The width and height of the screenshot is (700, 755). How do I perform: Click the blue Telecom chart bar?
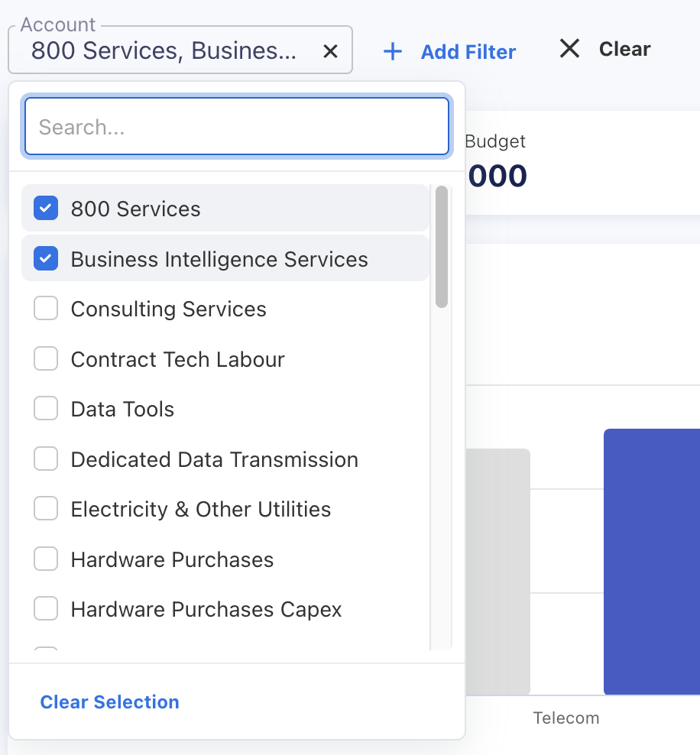pyautogui.click(x=651, y=562)
